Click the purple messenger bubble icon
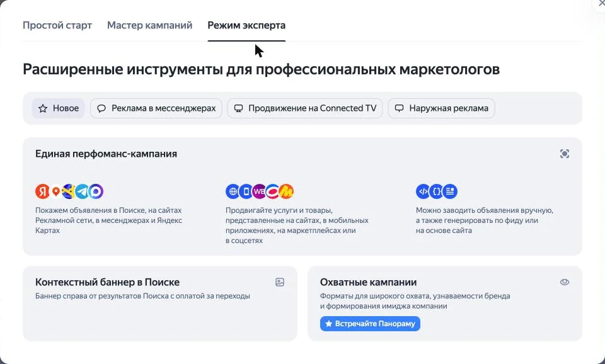This screenshot has width=605, height=364. 96,191
